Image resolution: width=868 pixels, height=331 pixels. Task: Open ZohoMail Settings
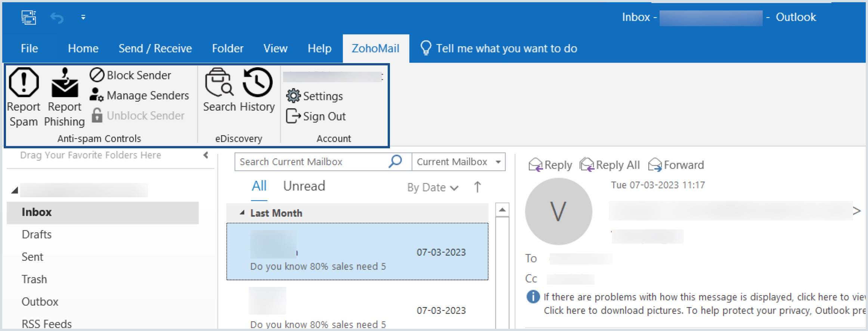click(x=315, y=96)
